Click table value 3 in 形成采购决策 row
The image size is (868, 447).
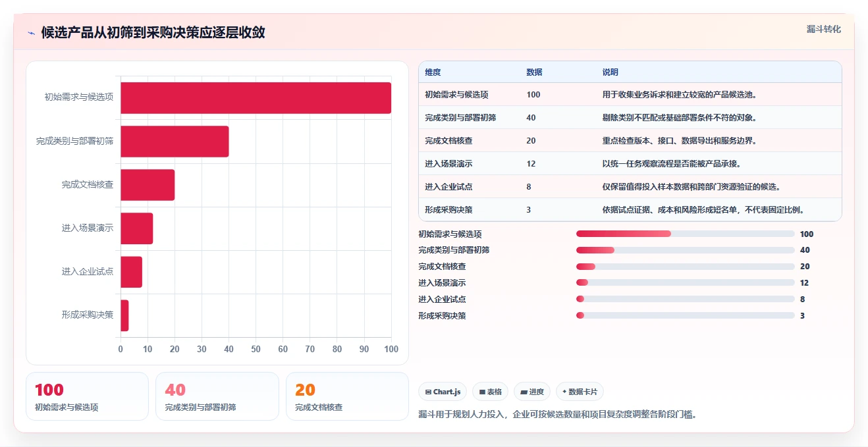click(529, 210)
